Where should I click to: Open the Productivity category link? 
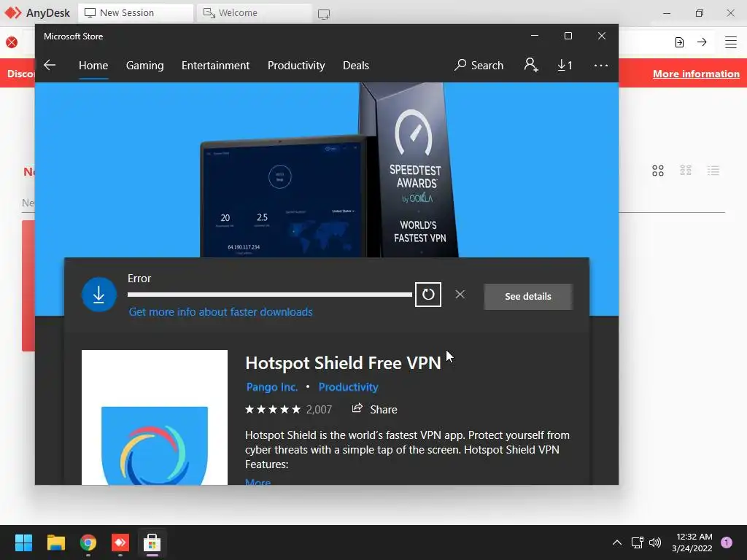click(348, 387)
